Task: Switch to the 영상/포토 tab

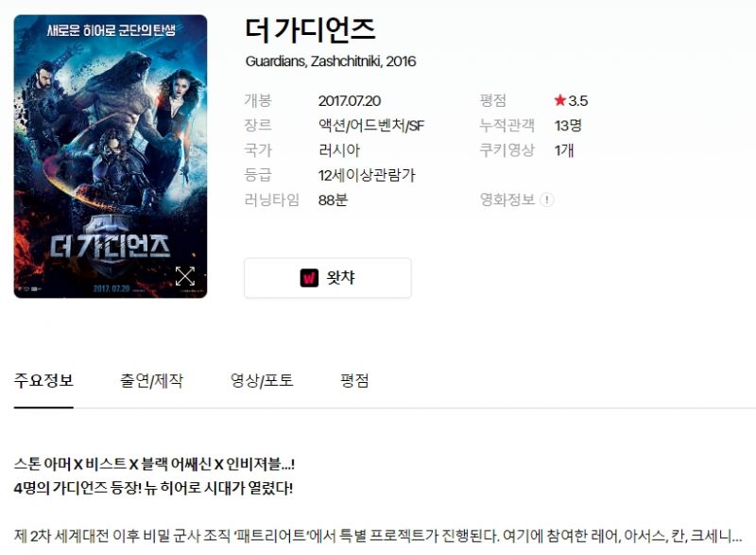Action: 262,381
